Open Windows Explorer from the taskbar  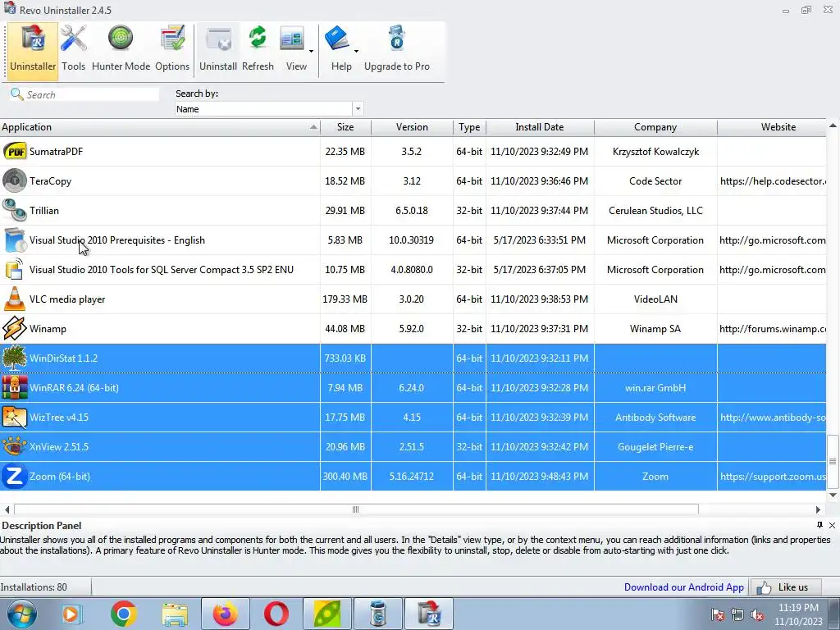pos(175,614)
